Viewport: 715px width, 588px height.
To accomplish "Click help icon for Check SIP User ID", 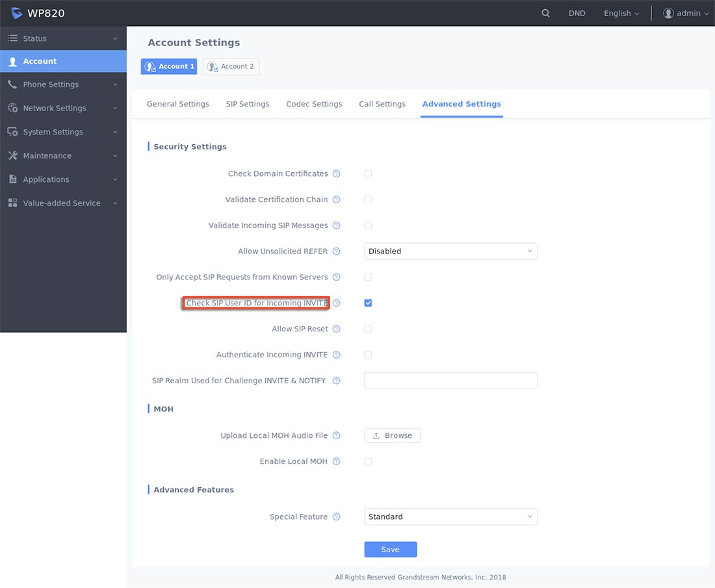I will (x=337, y=303).
